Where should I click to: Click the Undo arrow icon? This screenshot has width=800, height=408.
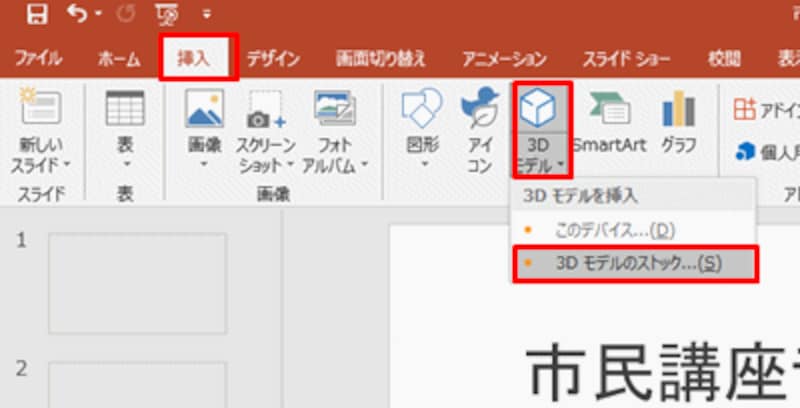[x=78, y=14]
